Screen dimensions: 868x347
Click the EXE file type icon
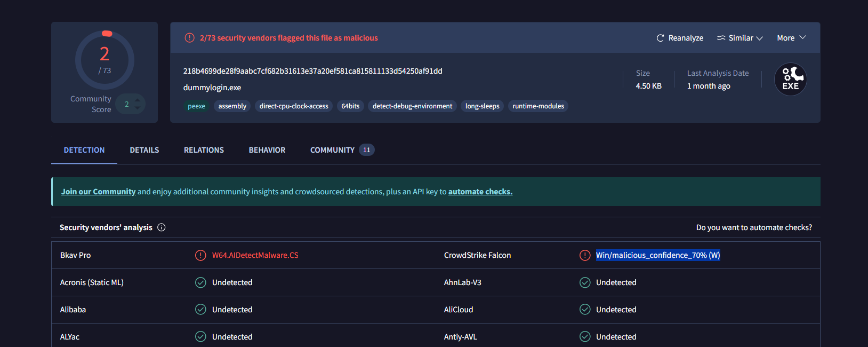click(790, 80)
